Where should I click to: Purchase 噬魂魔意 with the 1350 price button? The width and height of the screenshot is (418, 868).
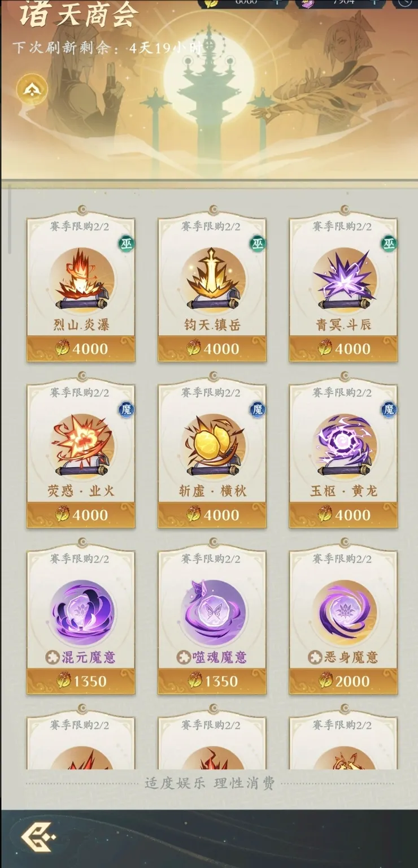coord(212,680)
